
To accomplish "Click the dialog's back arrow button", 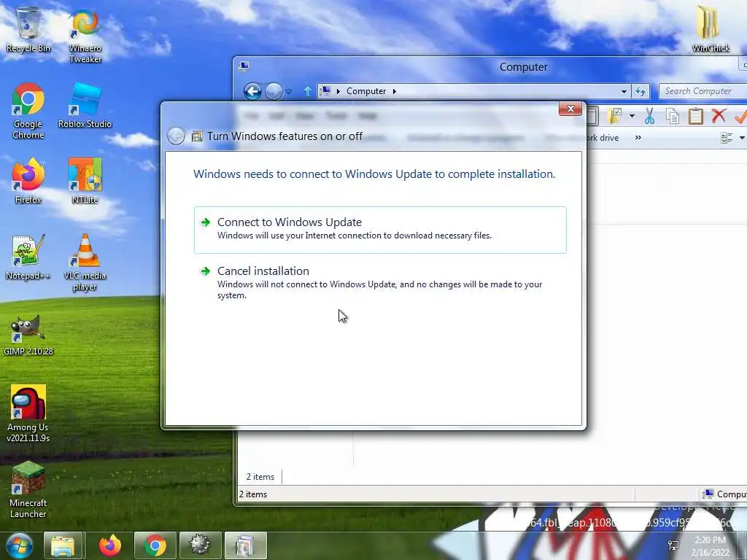I will coord(176,136).
